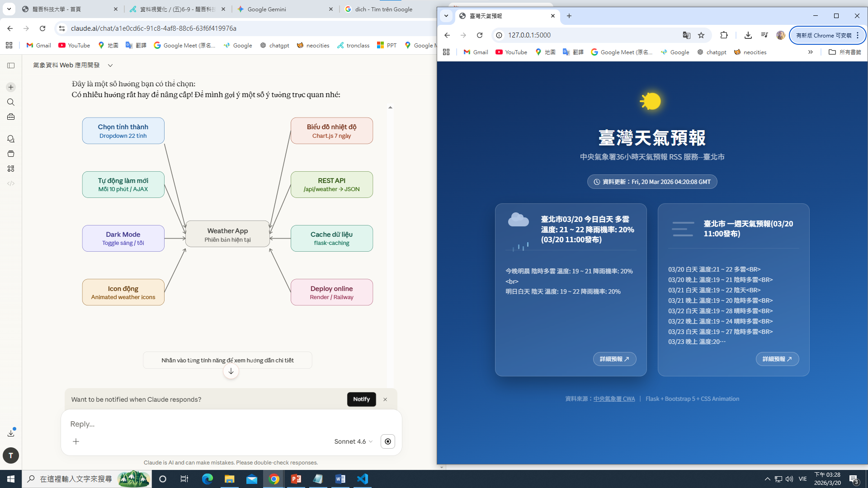Open Chrome extensions puzzle icon
The width and height of the screenshot is (868, 488).
(x=724, y=35)
